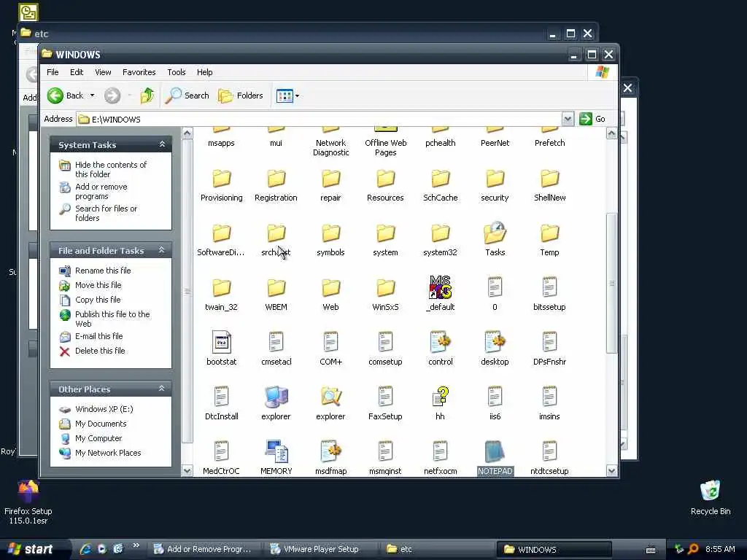The height and width of the screenshot is (560, 747).
Task: Select the security folder icon
Action: [x=495, y=179]
